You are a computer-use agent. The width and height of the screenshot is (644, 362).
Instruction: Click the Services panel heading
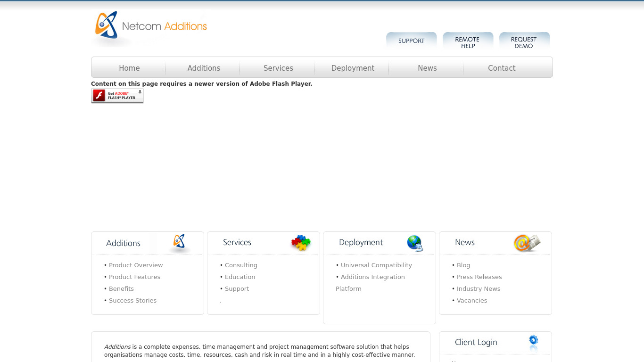(x=237, y=242)
